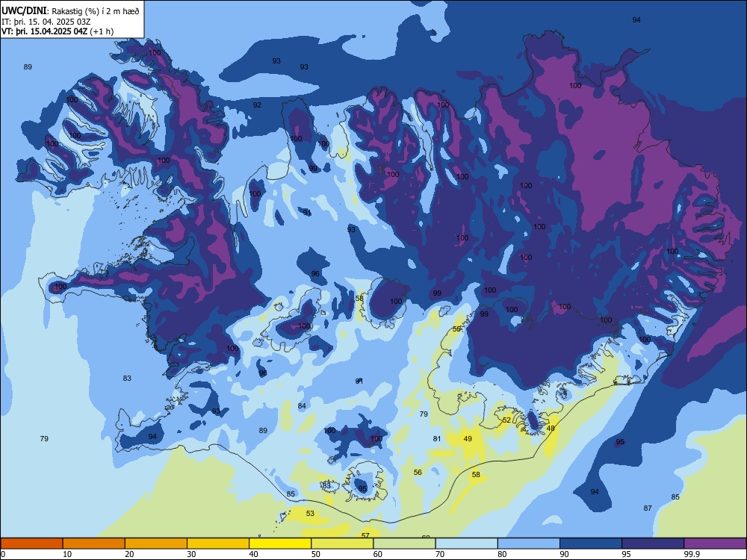
Task: Click the map value '56'
Action: [x=418, y=473]
